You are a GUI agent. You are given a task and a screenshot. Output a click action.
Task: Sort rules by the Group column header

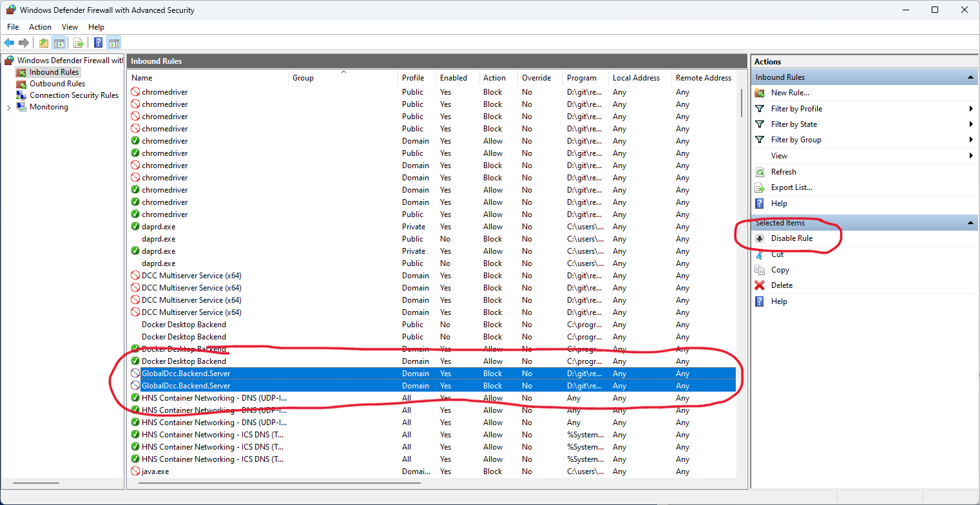click(343, 78)
